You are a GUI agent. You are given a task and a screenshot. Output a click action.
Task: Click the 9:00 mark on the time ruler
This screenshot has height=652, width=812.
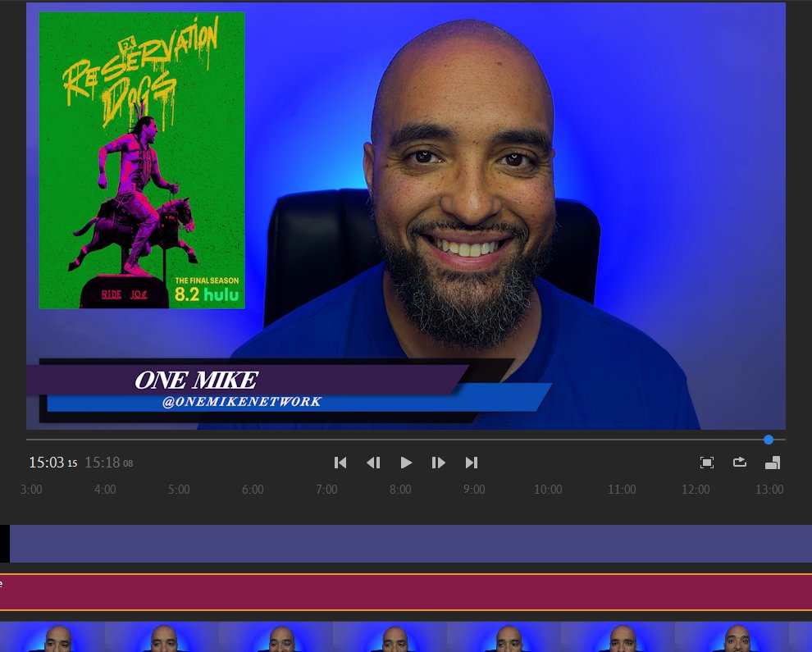click(474, 490)
